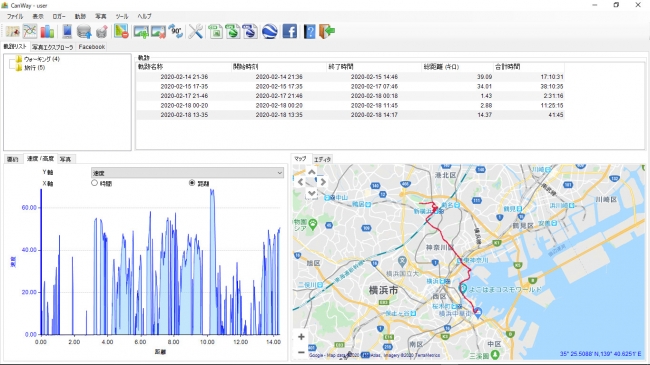650x365 pixels.
Task: Click the KML export file icon
Action: pos(250,32)
